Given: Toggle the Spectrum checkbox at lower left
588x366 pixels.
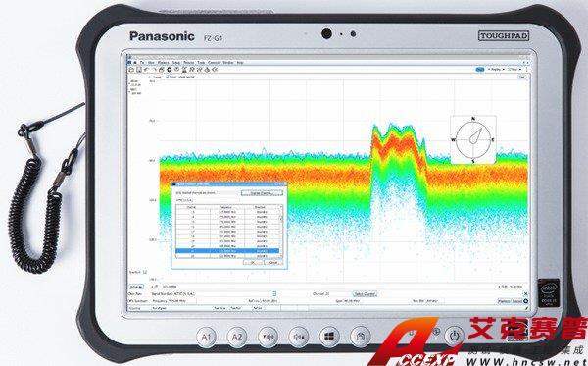Looking at the screenshot, I should [x=145, y=272].
